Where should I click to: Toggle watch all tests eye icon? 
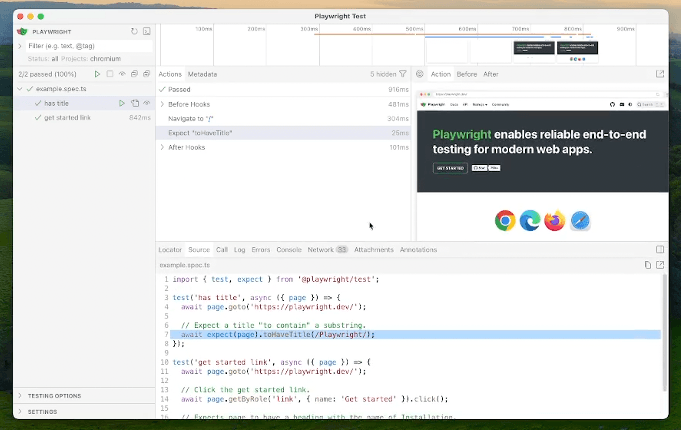pos(122,74)
